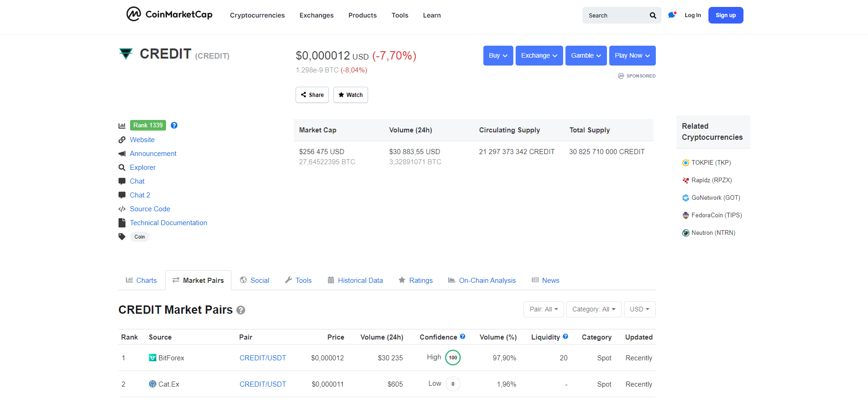Click the Market Pairs help icon

point(241,310)
